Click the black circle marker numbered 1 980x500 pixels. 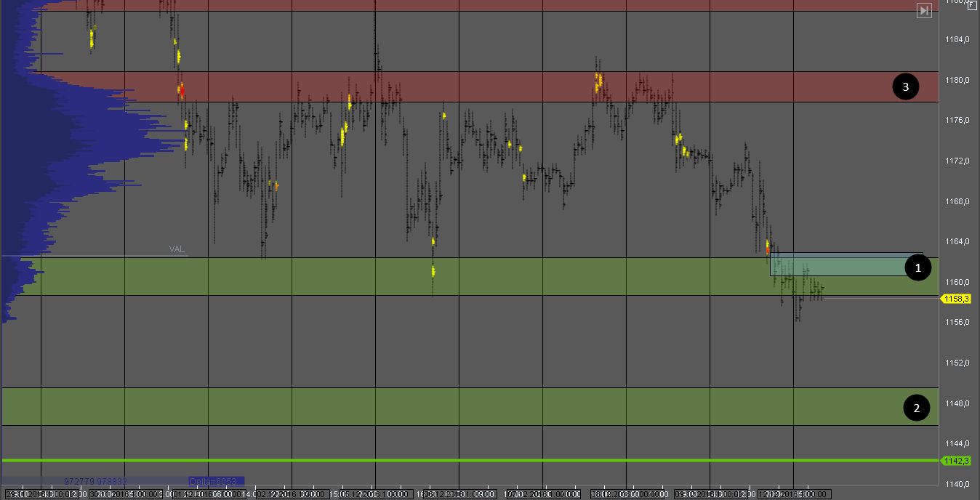[917, 267]
